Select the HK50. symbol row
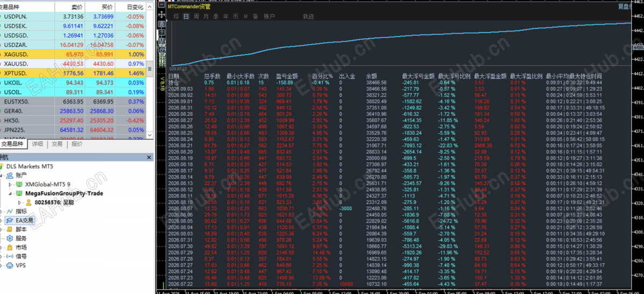The width and height of the screenshot is (644, 294). click(73, 120)
